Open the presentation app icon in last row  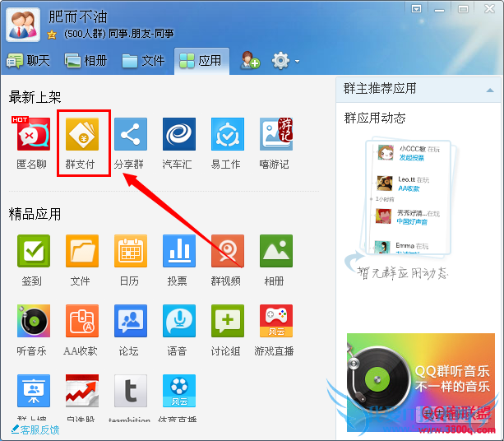(x=34, y=391)
